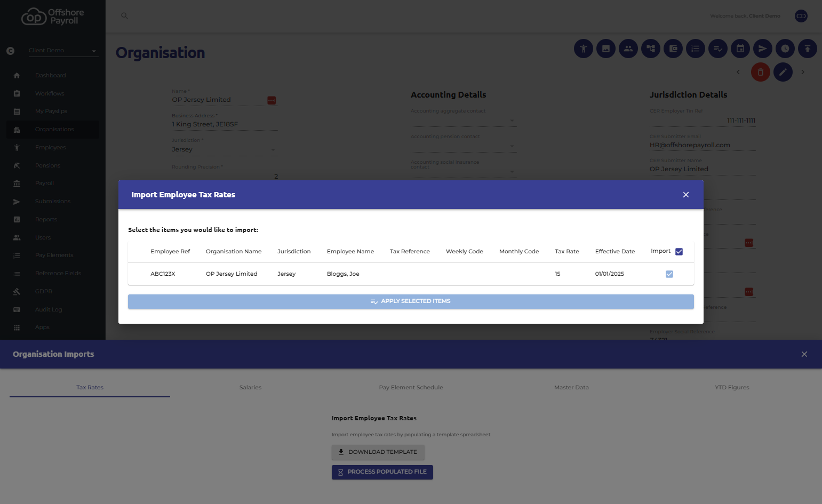822x504 pixels.
Task: Close the Import Employee Tax Rates dialog
Action: tap(686, 195)
